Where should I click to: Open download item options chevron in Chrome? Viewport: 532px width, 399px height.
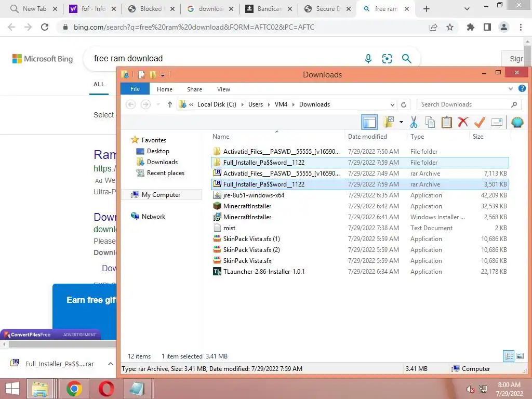click(110, 364)
